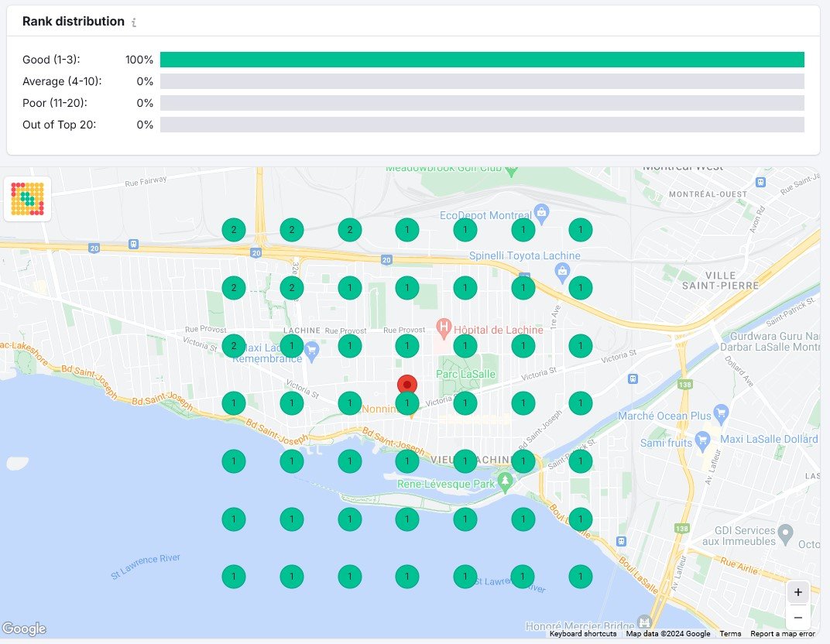Click transit station icon near Rue Fairway
830x644 pixels.
tap(133, 244)
